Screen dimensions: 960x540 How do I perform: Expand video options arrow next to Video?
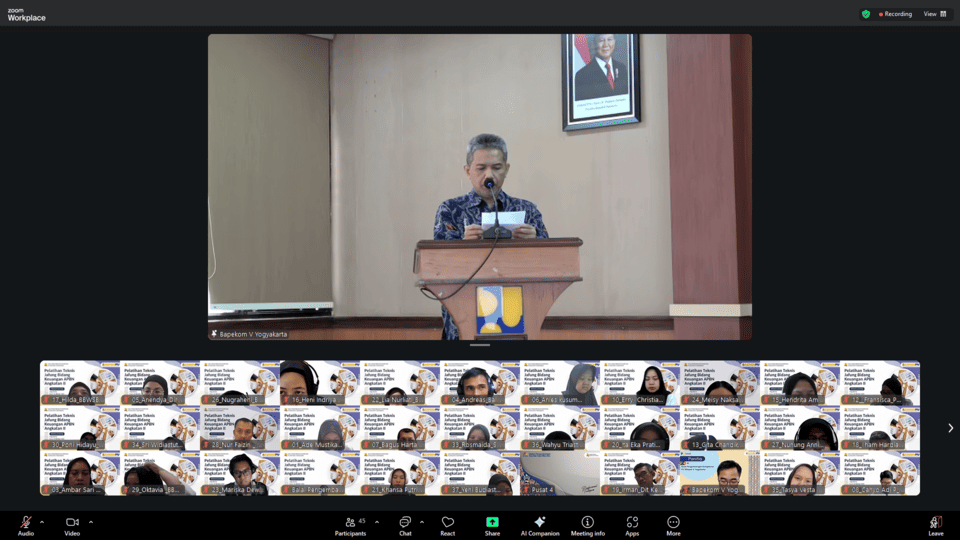click(x=91, y=522)
